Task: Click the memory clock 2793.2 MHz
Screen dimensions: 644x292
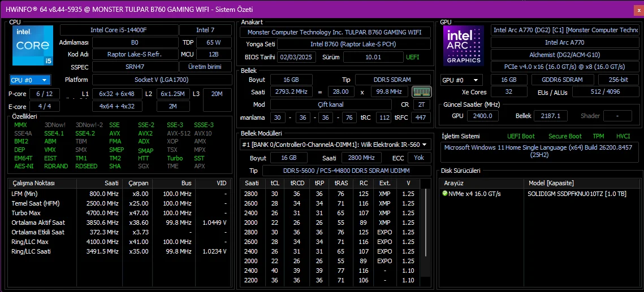Action: pyautogui.click(x=291, y=92)
